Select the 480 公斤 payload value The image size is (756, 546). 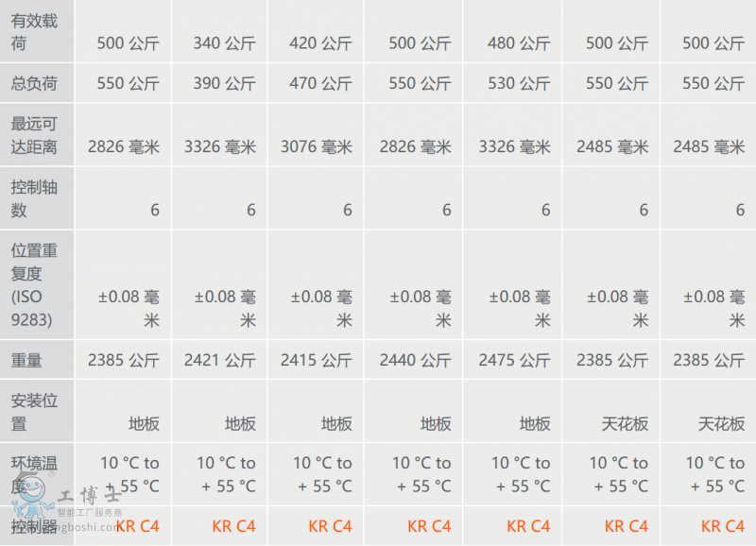pos(519,43)
